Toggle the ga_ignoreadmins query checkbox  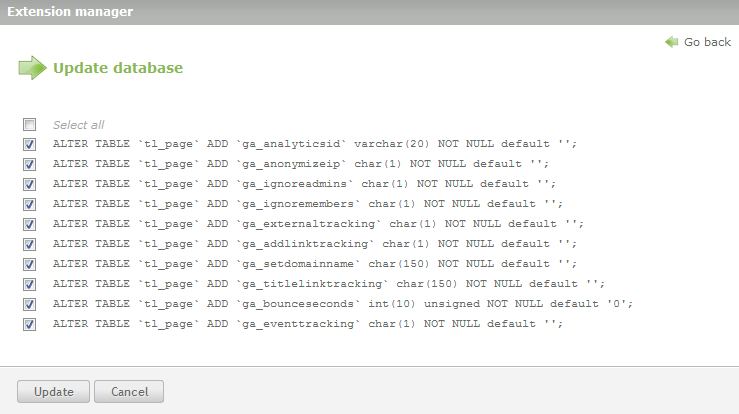point(30,184)
